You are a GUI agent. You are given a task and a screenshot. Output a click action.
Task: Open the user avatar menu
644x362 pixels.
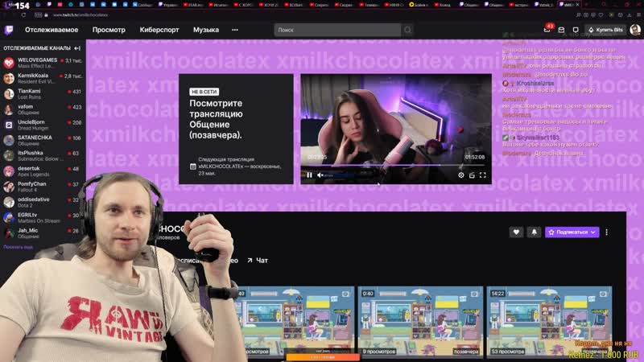tap(635, 30)
